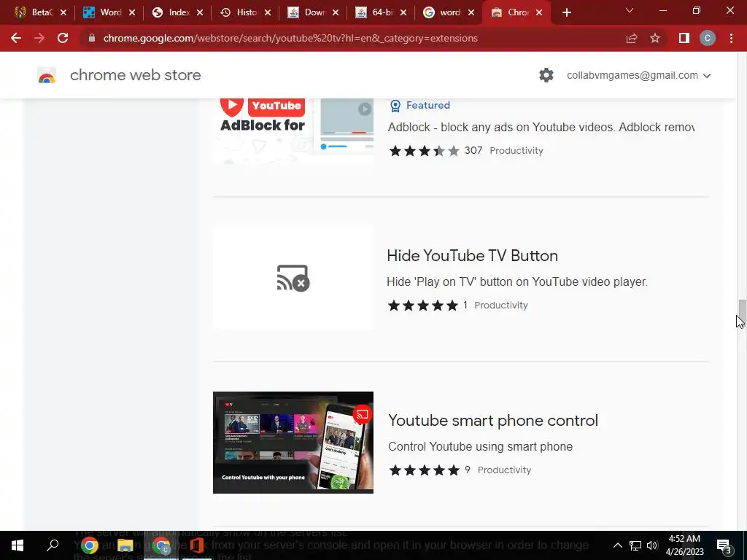This screenshot has width=747, height=560.
Task: Click "Hide 'Play on TV' button" description
Action: coord(517,282)
